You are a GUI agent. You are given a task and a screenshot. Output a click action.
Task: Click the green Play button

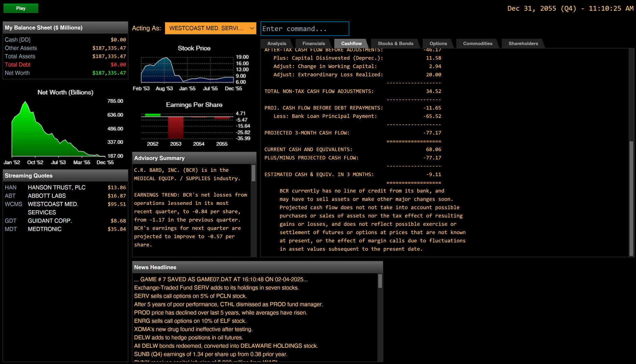pyautogui.click(x=21, y=8)
